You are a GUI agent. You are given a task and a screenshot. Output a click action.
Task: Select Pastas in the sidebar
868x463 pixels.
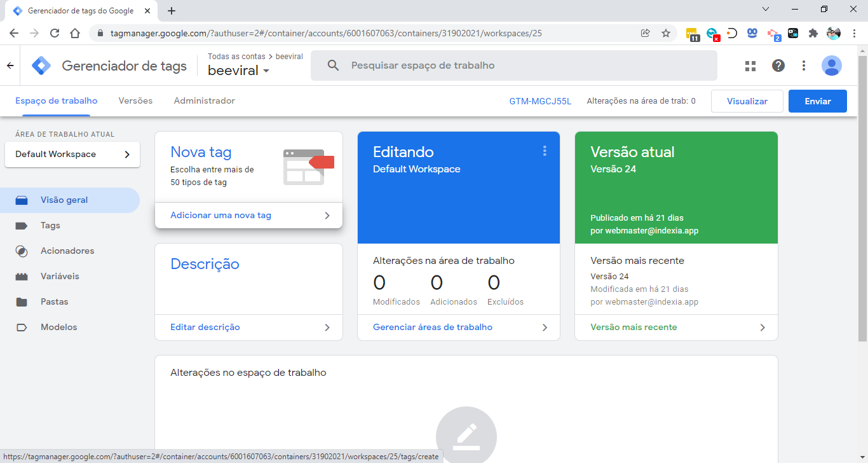point(70,302)
